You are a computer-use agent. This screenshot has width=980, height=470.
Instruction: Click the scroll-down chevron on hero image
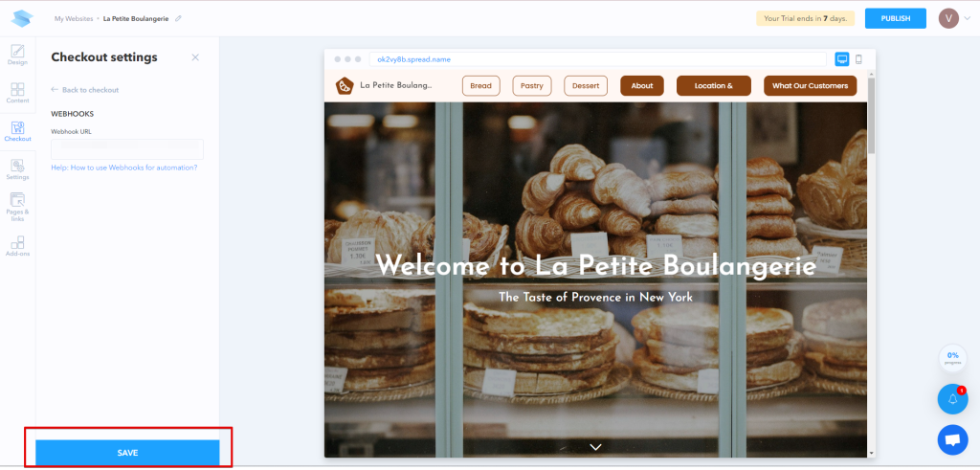595,446
